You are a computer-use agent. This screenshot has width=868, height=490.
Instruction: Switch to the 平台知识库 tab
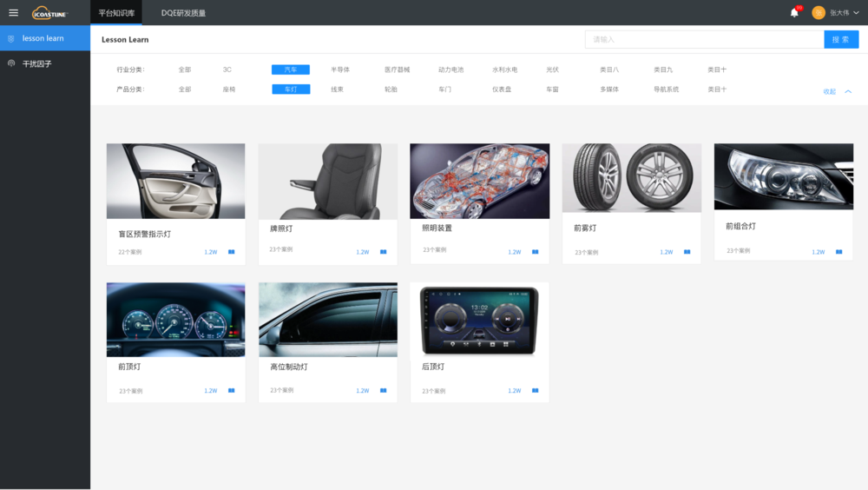(x=116, y=13)
